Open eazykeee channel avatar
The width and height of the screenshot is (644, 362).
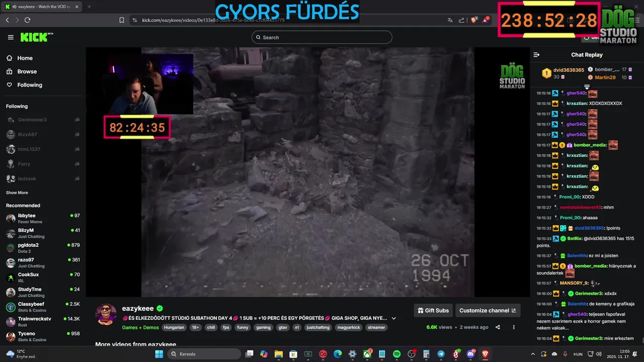click(106, 315)
